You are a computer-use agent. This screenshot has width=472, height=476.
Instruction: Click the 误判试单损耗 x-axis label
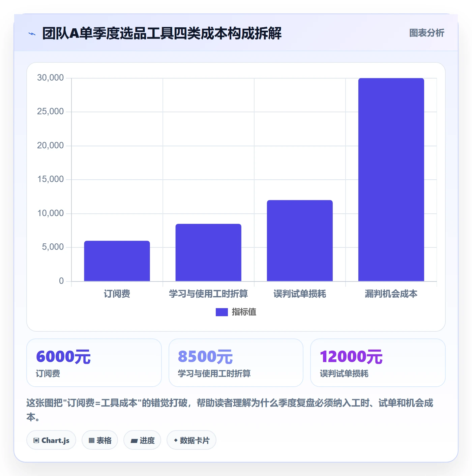(300, 294)
